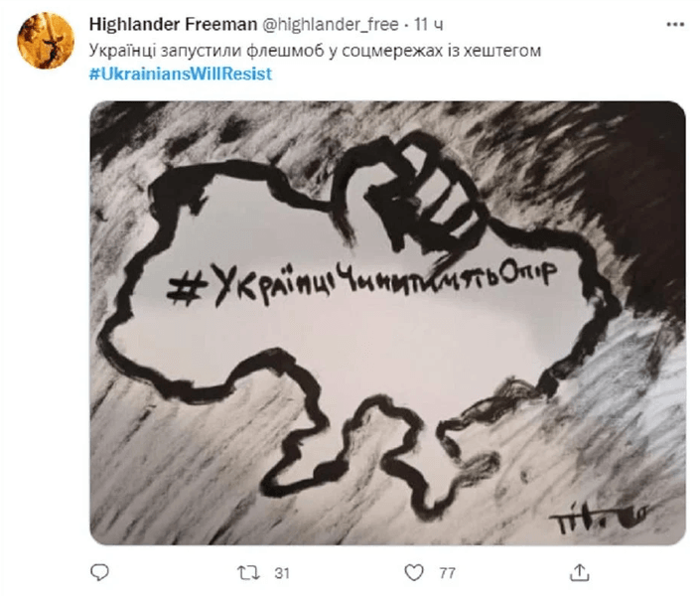This screenshot has width=700, height=596.
Task: Click the handwritten #УкраїнціЧинитимутьОпір text in image
Action: (361, 282)
